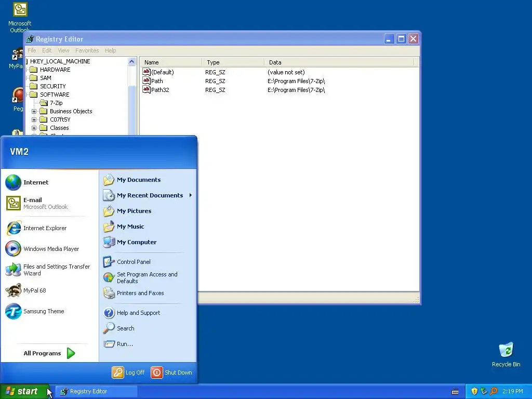
Task: Select HKEY_LOCAL_MACHINE root key
Action: (x=60, y=61)
